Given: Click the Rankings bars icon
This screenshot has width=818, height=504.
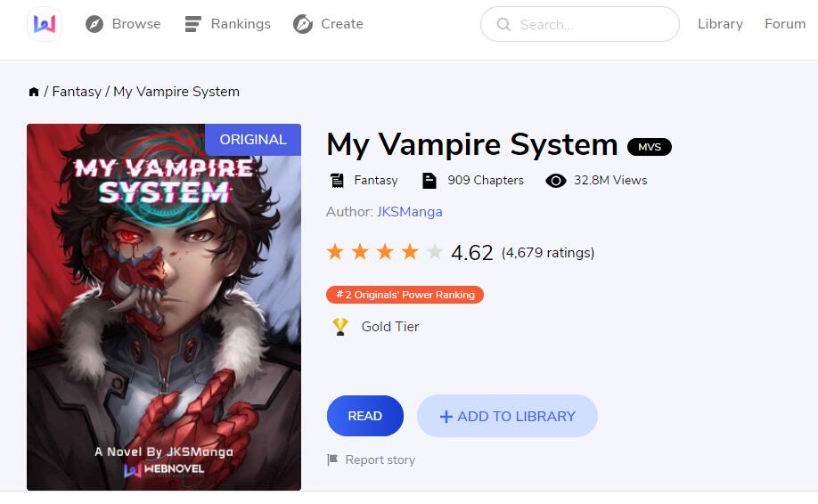Looking at the screenshot, I should 193,24.
